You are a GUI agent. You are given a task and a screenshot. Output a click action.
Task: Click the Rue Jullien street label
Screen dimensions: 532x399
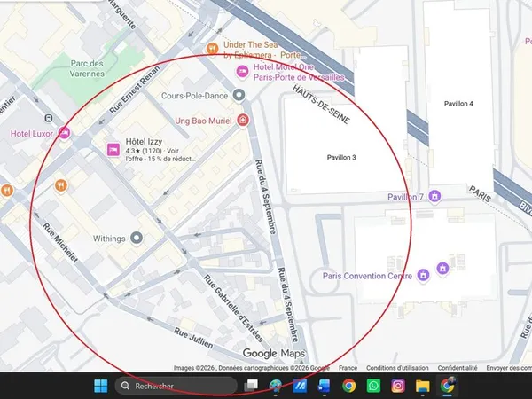click(193, 338)
